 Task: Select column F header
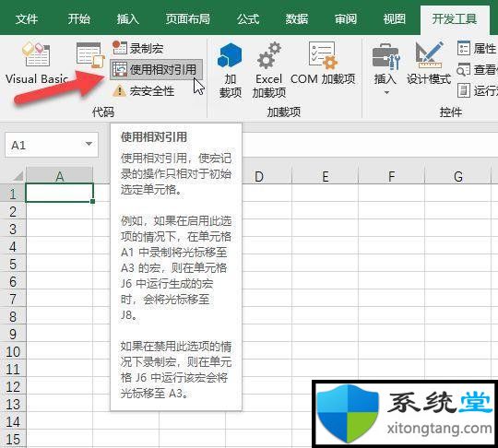point(391,176)
